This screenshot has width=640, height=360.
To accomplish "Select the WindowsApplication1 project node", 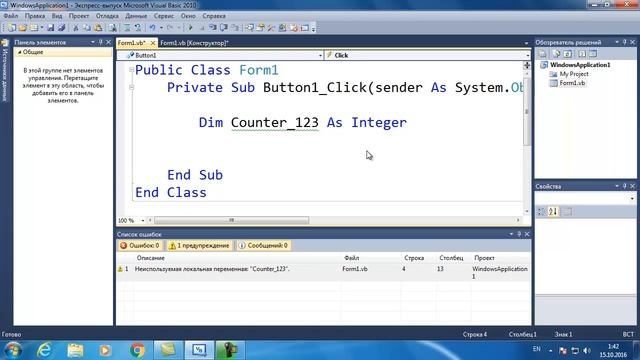I will (x=580, y=65).
